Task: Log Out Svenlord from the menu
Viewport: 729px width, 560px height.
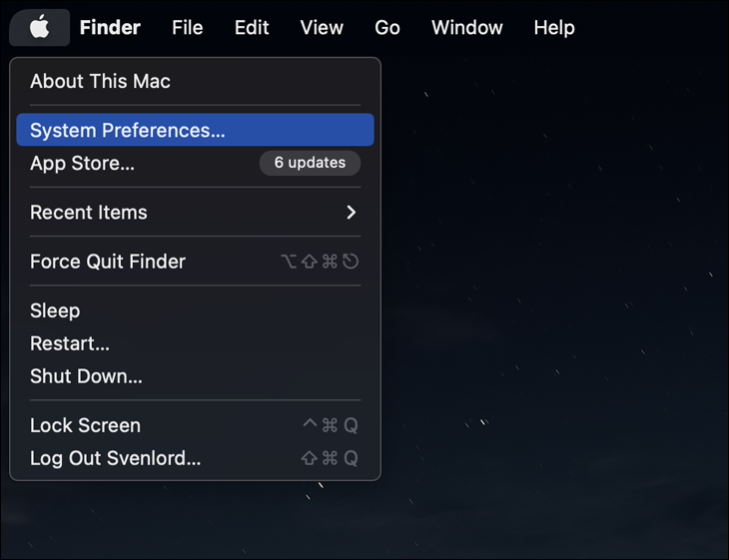Action: click(x=115, y=458)
